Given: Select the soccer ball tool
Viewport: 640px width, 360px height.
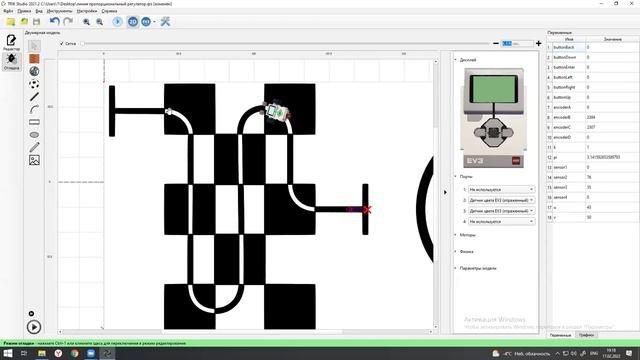Looking at the screenshot, I should [x=34, y=84].
